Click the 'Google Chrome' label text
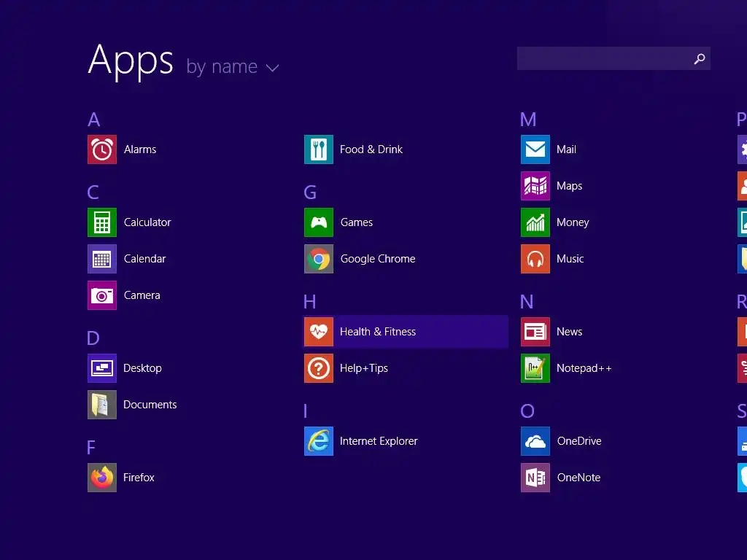Image resolution: width=747 pixels, height=560 pixels. (378, 259)
